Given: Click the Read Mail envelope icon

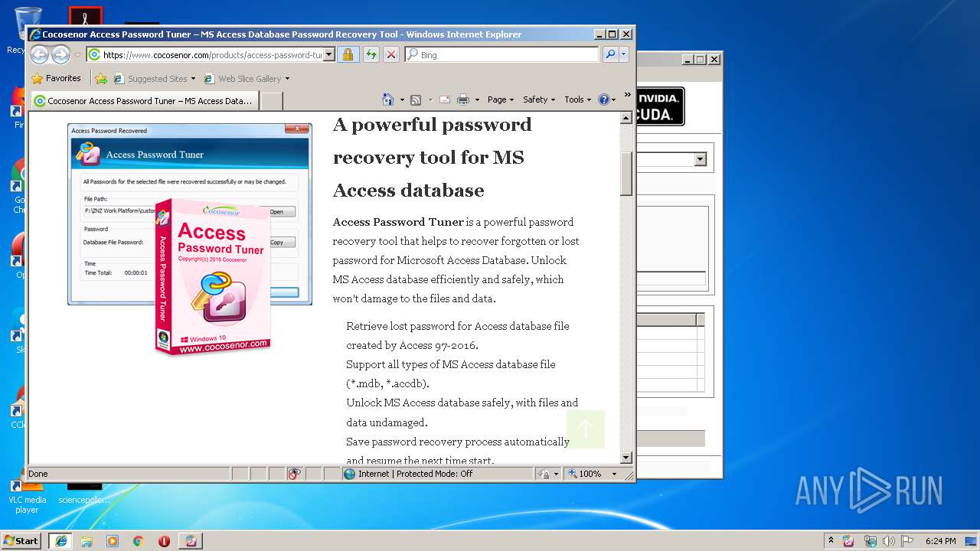Looking at the screenshot, I should coord(444,99).
